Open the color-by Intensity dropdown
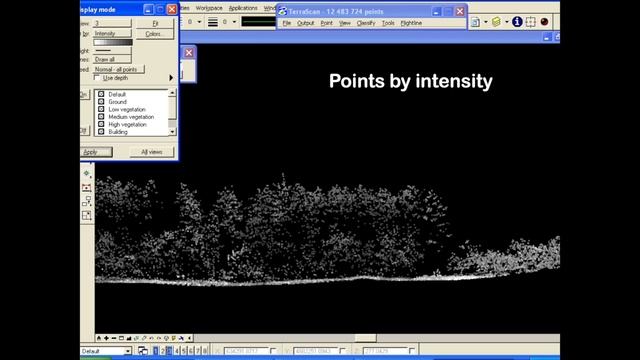 [112, 33]
